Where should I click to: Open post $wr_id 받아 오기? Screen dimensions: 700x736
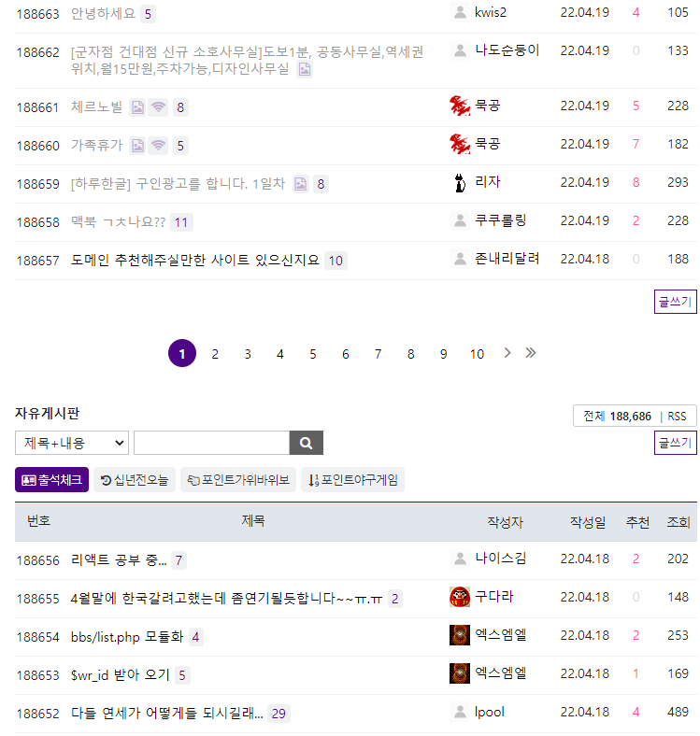point(121,675)
